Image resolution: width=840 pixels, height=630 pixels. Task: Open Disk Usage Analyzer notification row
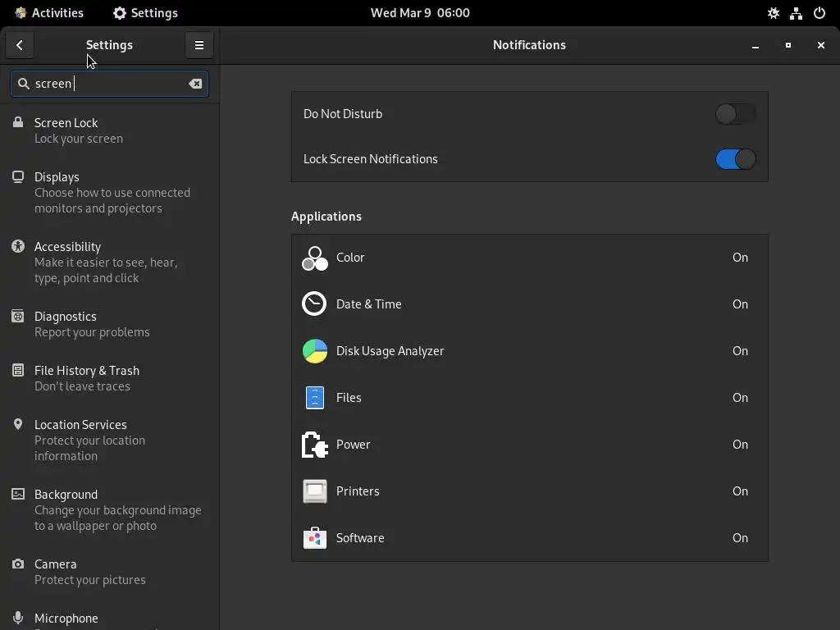tap(529, 351)
